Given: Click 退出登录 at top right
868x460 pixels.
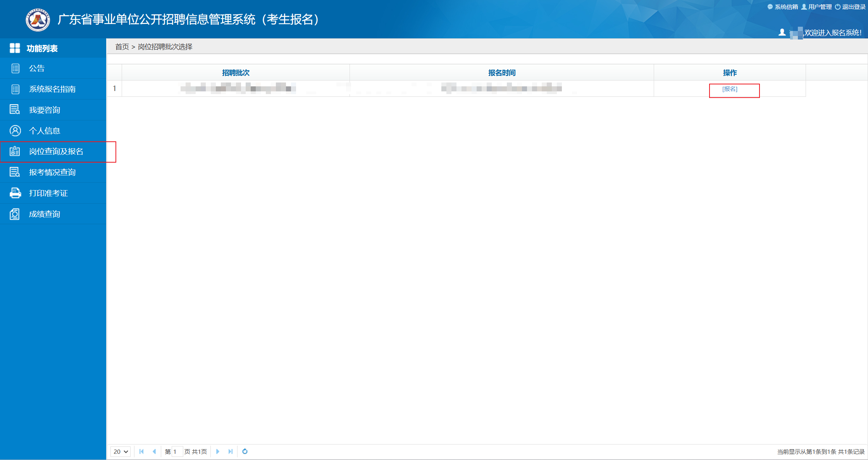Looking at the screenshot, I should pyautogui.click(x=854, y=7).
